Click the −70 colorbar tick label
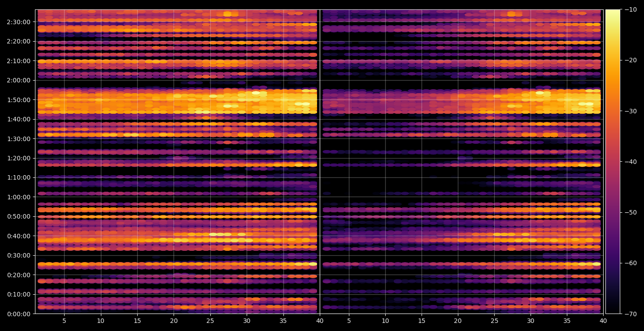The height and width of the screenshot is (331, 644). click(x=630, y=314)
